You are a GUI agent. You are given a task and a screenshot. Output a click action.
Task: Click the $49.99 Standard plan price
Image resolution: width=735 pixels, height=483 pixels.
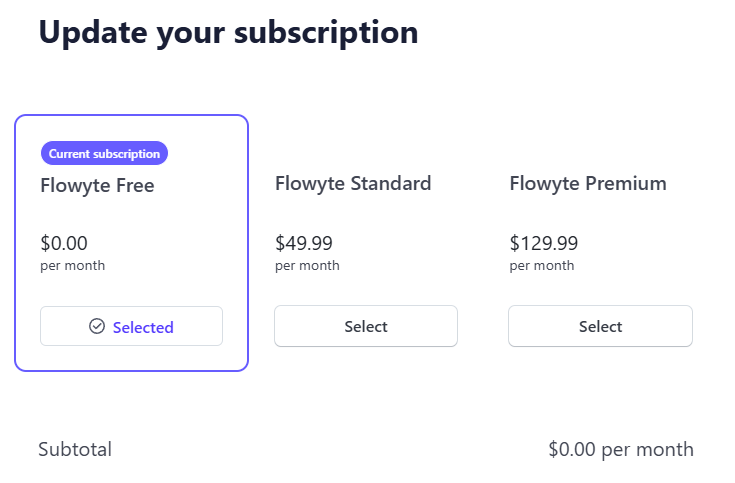click(304, 243)
